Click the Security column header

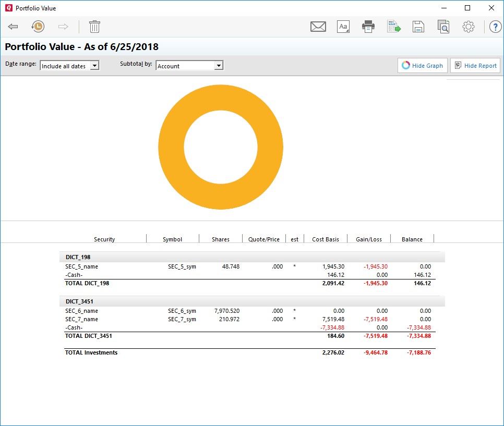pos(104,239)
